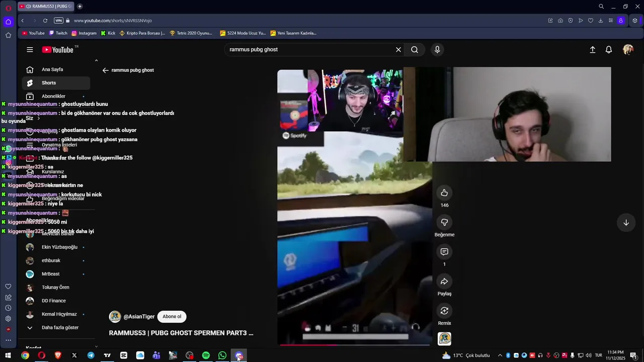Screen dimensions: 644x362
Task: Open the YouTube bookmark
Action: coord(33,33)
